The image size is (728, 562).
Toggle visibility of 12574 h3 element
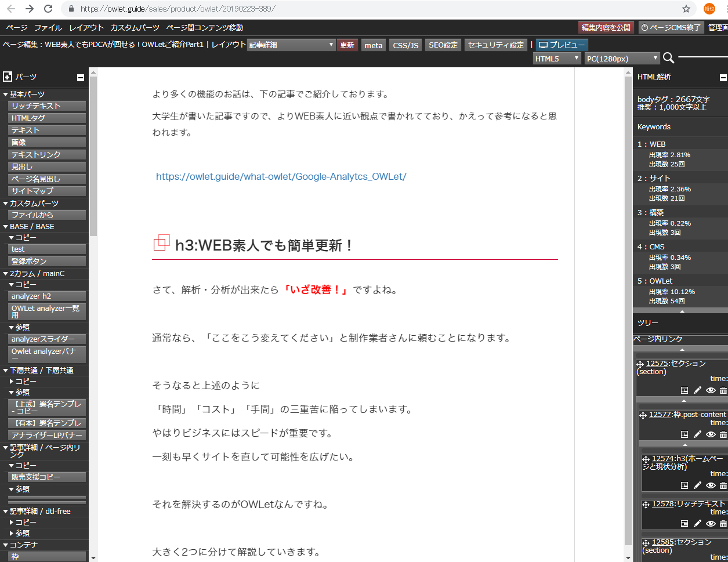click(711, 485)
